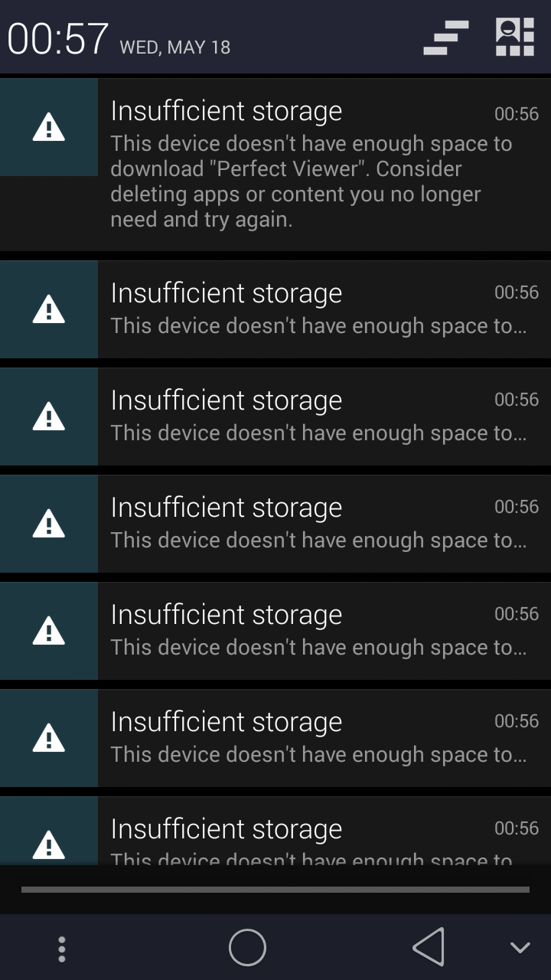Image resolution: width=551 pixels, height=980 pixels.
Task: Tap the 00:56 timestamp on expanded notification
Action: (x=517, y=114)
